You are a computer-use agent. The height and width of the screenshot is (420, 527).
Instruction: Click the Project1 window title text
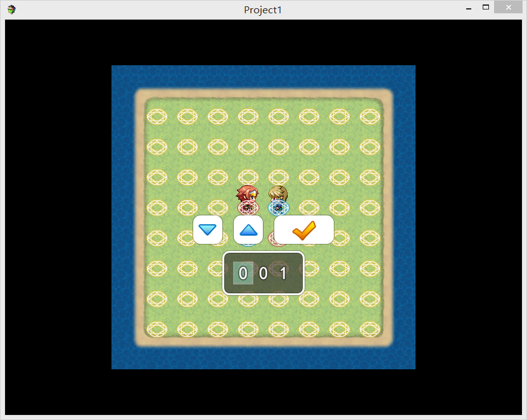(263, 10)
